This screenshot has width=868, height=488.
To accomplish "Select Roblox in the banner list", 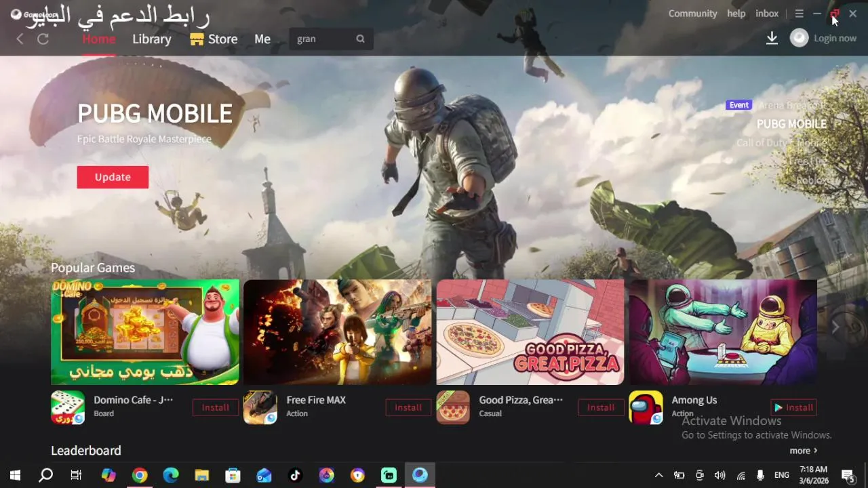I will click(x=812, y=181).
